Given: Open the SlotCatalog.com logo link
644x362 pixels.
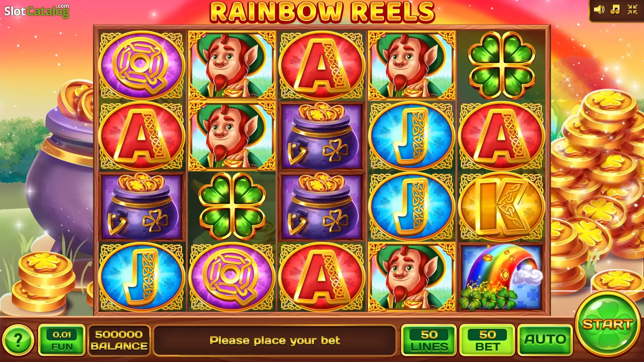Looking at the screenshot, I should click(37, 11).
